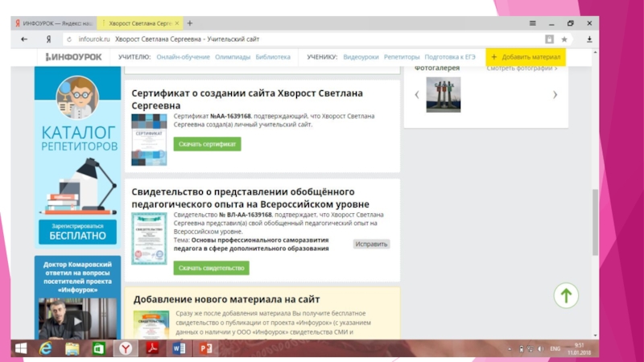Open the network tray icon

(530, 349)
